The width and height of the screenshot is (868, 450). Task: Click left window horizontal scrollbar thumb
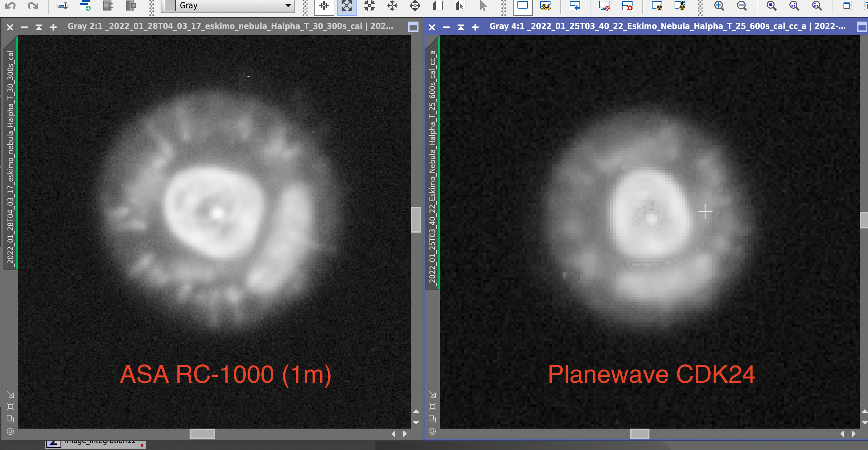click(202, 433)
